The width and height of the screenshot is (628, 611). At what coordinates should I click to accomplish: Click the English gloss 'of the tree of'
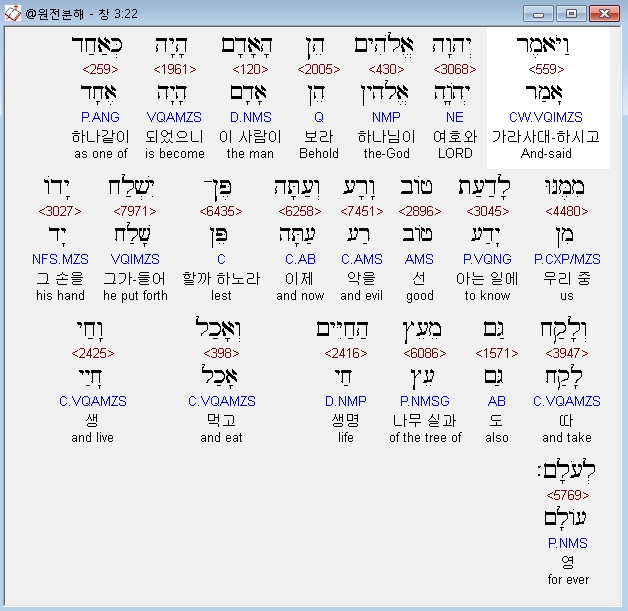[x=425, y=438]
